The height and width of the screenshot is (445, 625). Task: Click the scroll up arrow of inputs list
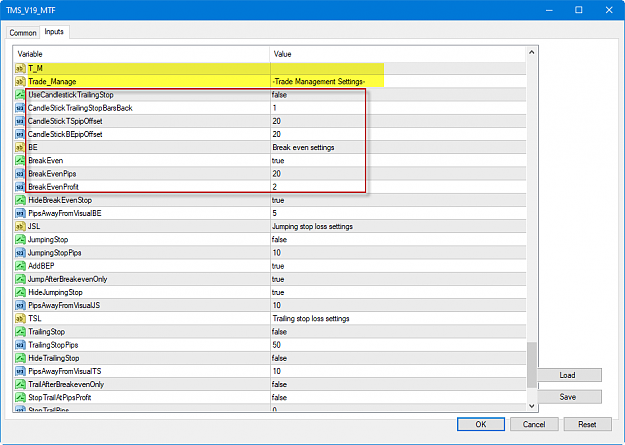(x=532, y=53)
